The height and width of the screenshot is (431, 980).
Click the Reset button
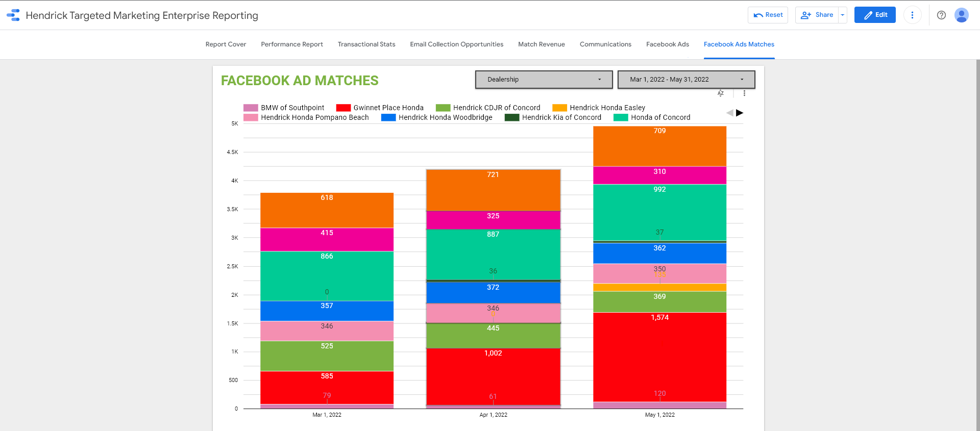pos(768,15)
